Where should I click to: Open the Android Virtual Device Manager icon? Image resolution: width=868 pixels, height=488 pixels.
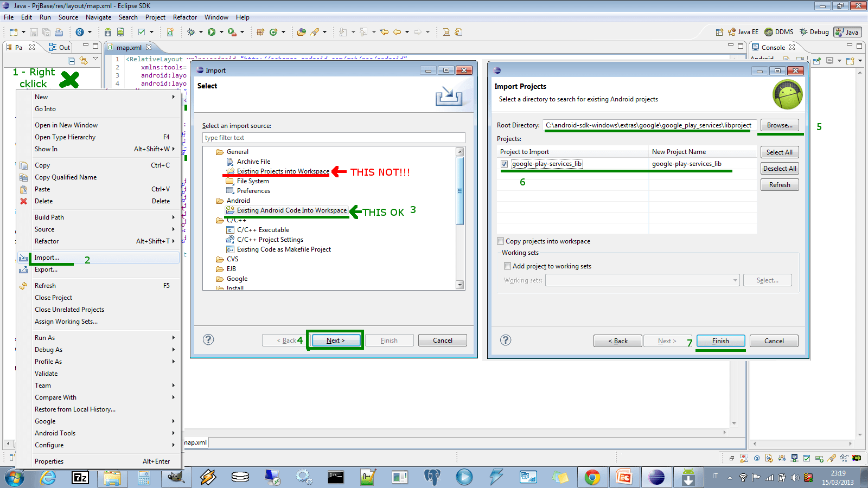coord(120,32)
